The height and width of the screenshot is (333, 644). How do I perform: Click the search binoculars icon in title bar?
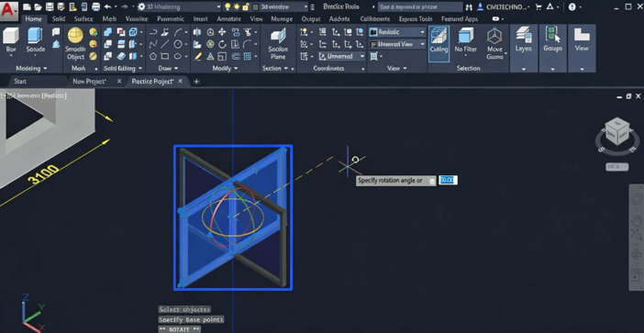(x=469, y=7)
